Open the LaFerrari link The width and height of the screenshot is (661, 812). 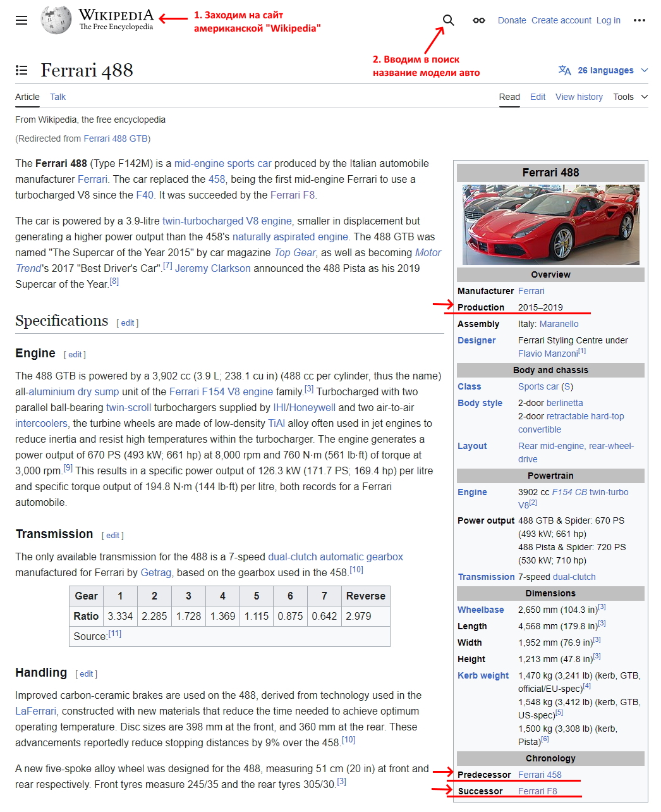pyautogui.click(x=36, y=711)
